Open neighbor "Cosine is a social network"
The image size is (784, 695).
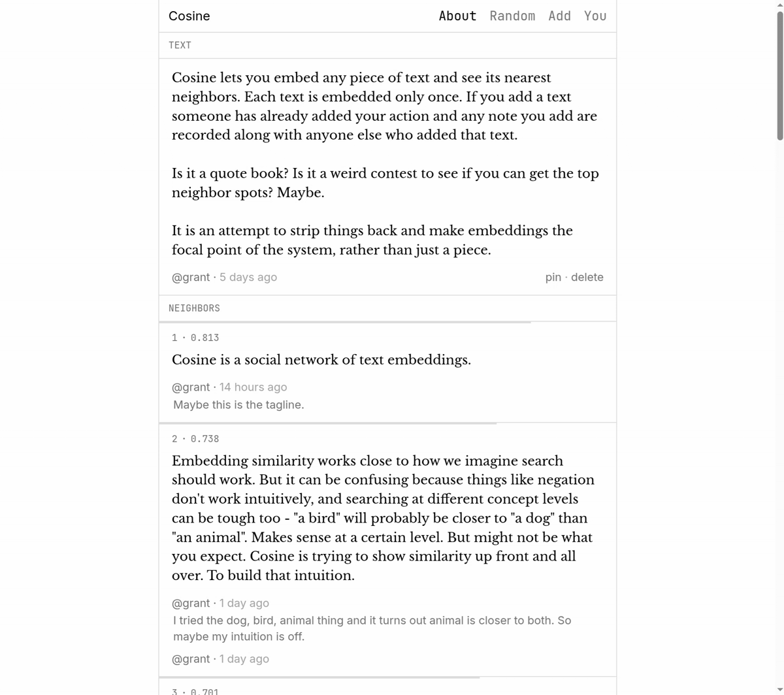[x=321, y=360]
